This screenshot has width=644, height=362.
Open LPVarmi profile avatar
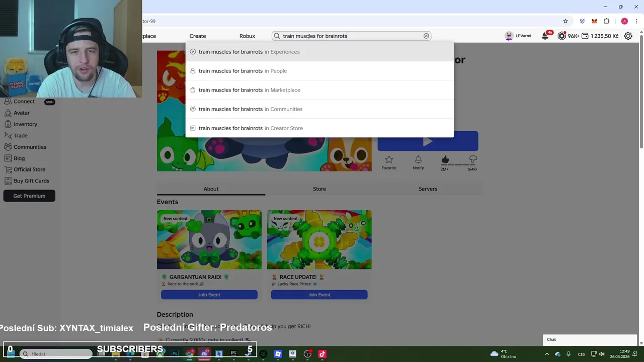tap(509, 36)
